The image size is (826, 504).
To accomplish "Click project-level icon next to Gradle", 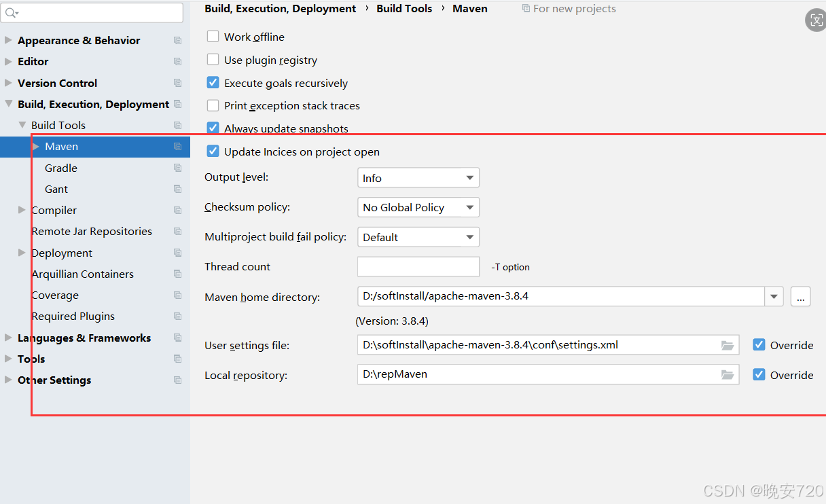I will tap(177, 168).
